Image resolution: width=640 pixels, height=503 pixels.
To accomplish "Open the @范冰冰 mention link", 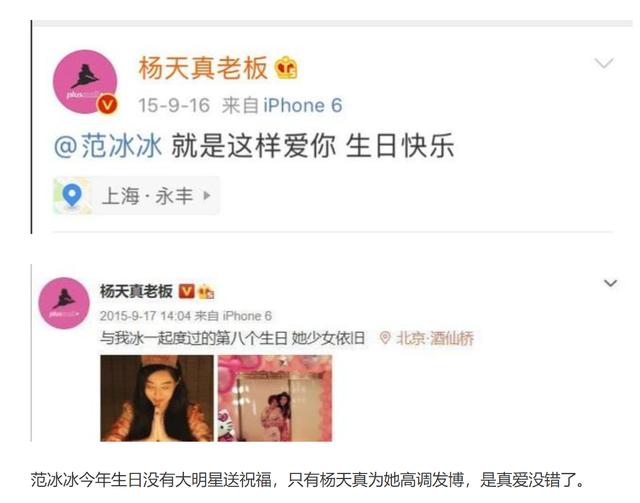I will coord(108,146).
